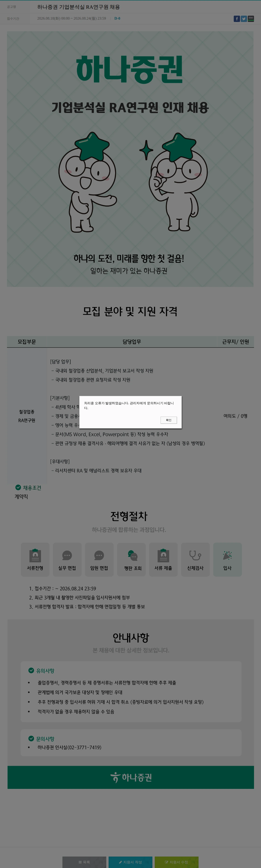Click the application period date range text

pyautogui.click(x=72, y=18)
